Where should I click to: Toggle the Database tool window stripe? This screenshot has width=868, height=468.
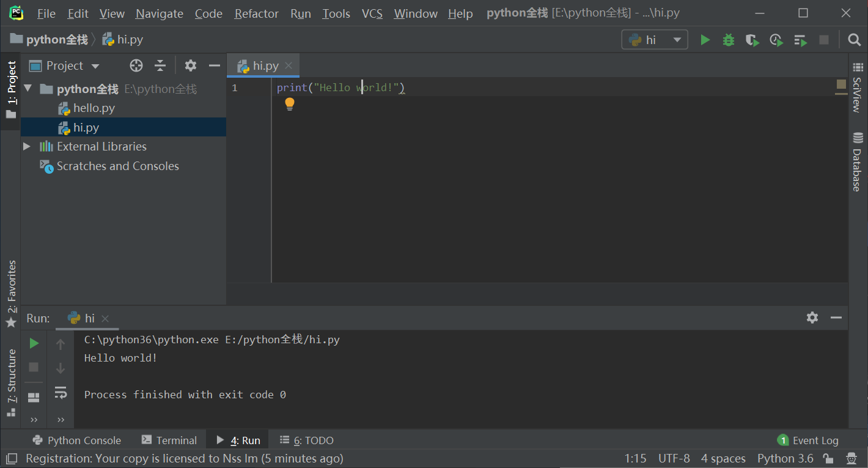[x=858, y=162]
